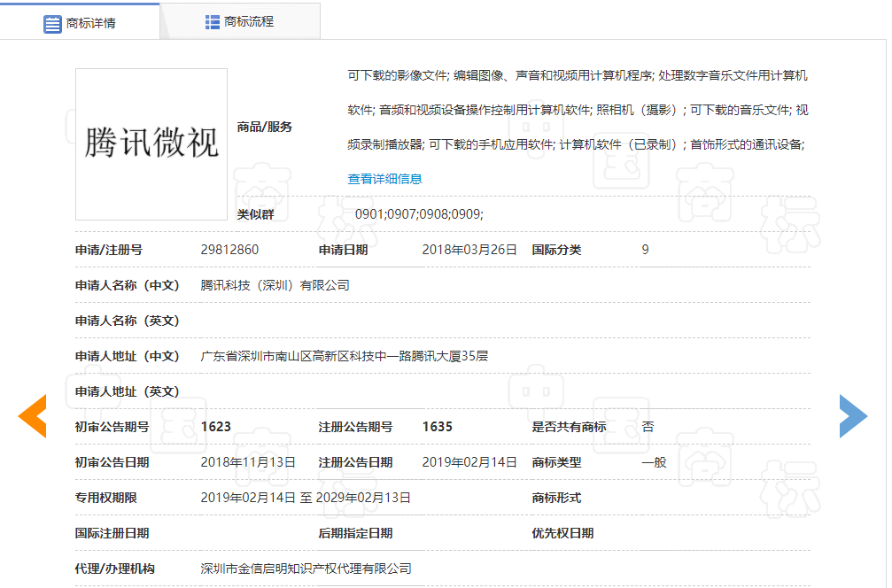Click the 商标流程 list icon
892x588 pixels.
(213, 22)
